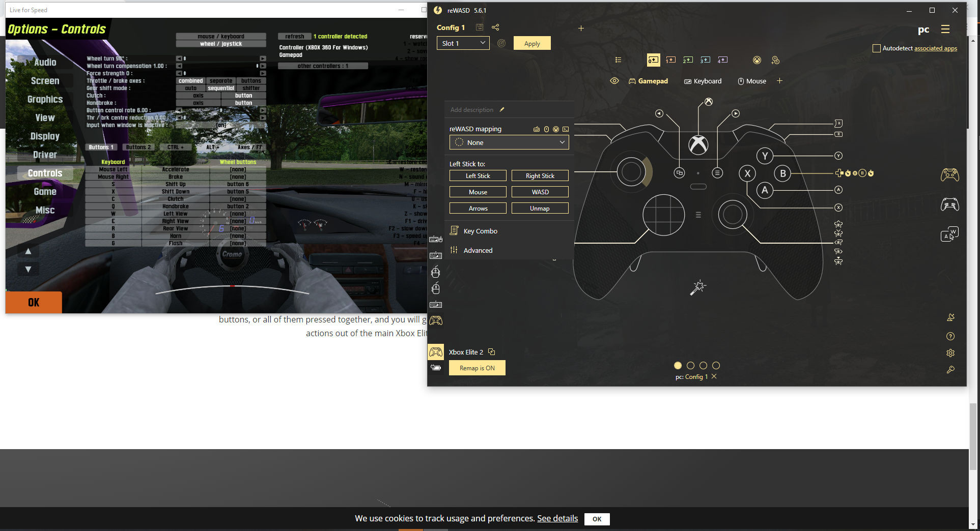Switch to the Gamepad tab in reWASD
The image size is (980, 531).
[648, 81]
